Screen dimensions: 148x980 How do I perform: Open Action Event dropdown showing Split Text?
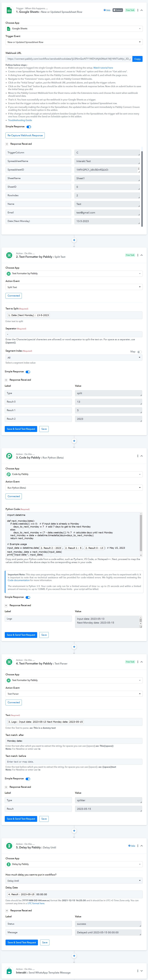click(x=74, y=287)
